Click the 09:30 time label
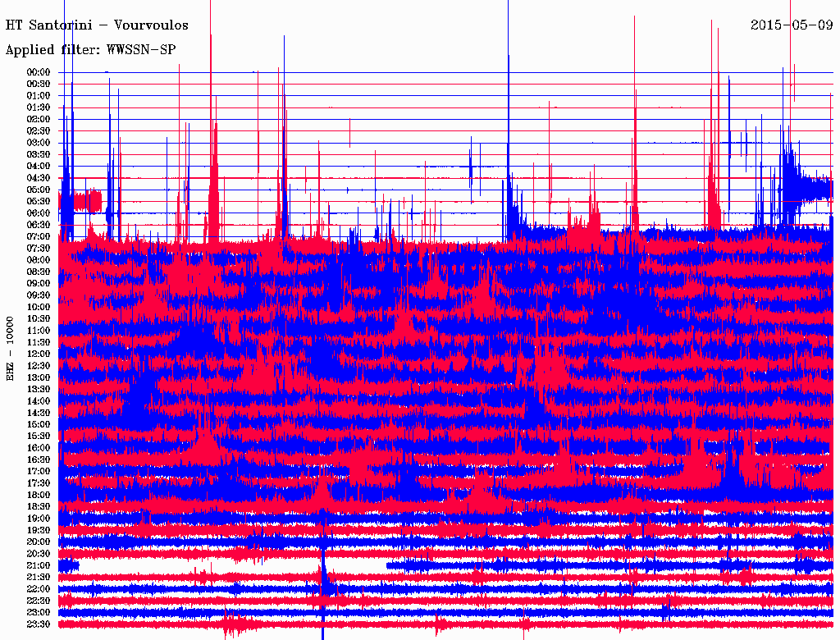This screenshot has height=640, width=840. click(39, 295)
